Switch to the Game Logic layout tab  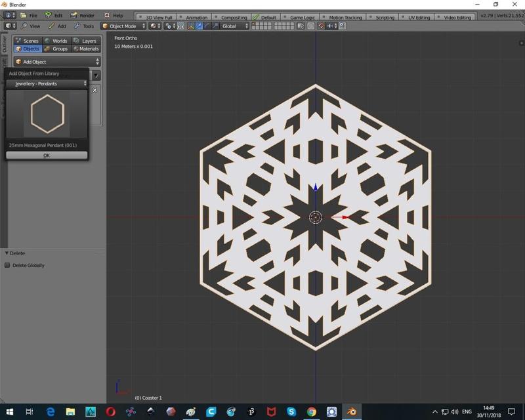pyautogui.click(x=301, y=18)
